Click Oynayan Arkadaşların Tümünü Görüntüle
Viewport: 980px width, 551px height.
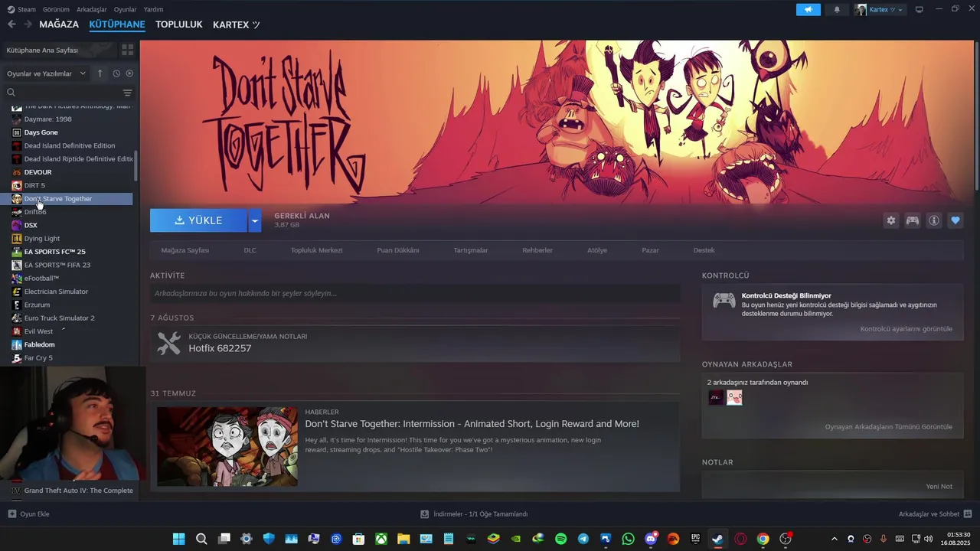(888, 427)
